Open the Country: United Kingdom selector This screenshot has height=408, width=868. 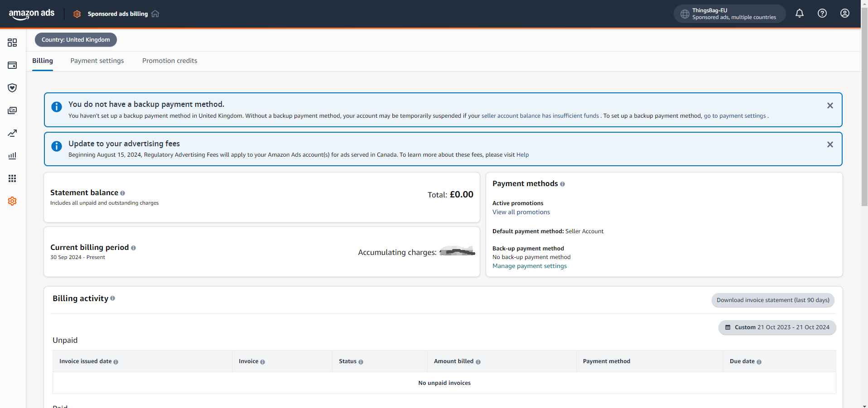(76, 40)
